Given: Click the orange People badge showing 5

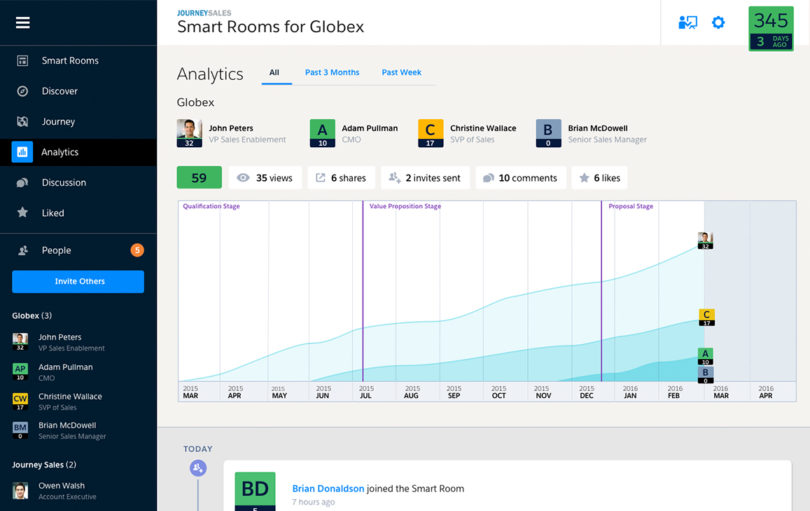Looking at the screenshot, I should (137, 250).
